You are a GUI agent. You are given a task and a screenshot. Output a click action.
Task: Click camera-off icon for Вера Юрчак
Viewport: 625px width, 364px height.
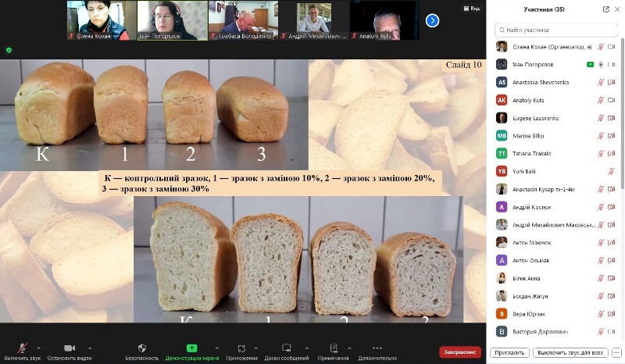coord(612,314)
